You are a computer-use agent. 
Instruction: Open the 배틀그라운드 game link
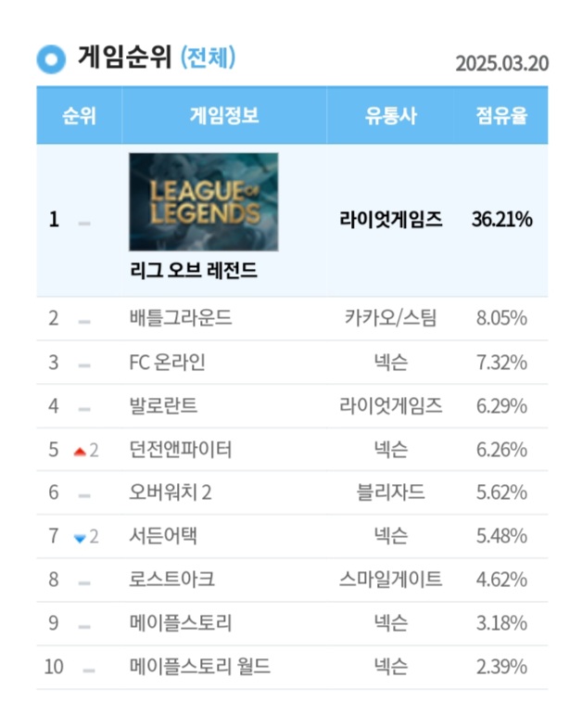point(181,319)
